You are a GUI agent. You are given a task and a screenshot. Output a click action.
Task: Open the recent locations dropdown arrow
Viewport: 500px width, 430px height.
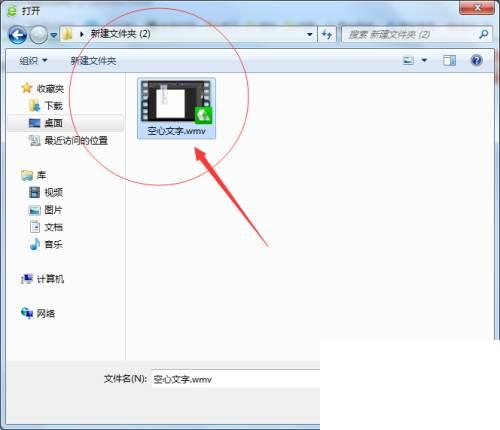click(53, 35)
